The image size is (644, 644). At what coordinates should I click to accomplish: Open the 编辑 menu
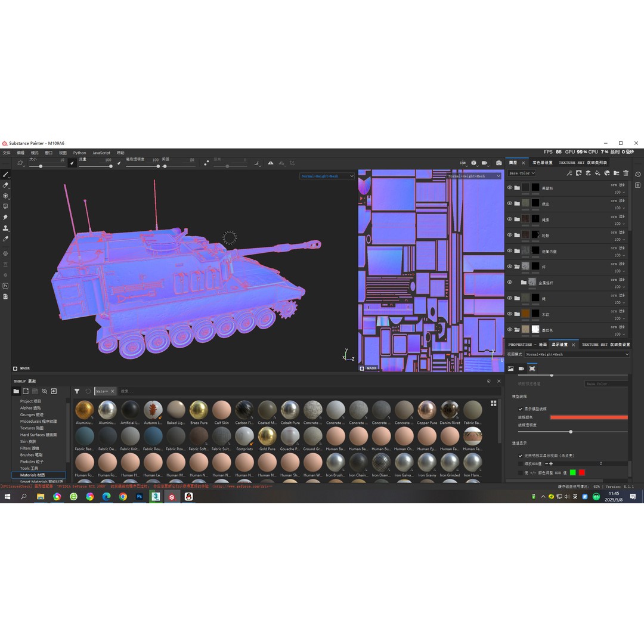point(20,153)
